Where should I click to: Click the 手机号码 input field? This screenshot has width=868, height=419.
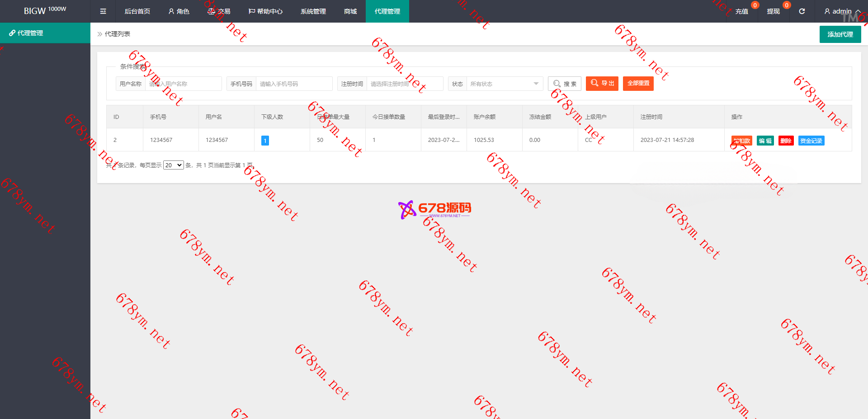[x=294, y=84]
